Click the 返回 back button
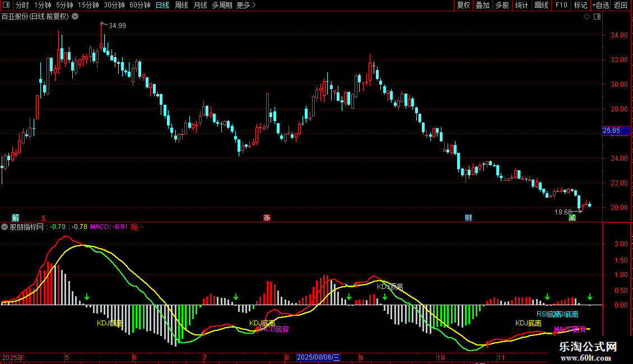Screen dimensions: 633x364 [621, 5]
